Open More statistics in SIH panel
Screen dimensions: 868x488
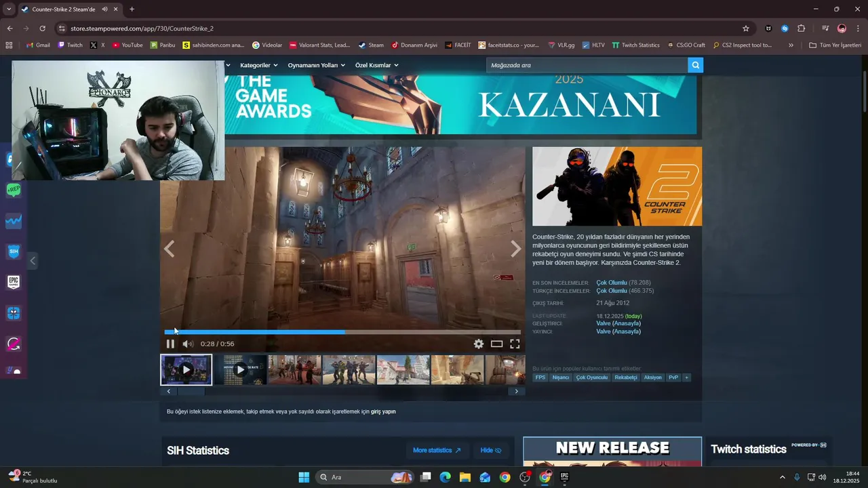click(437, 450)
